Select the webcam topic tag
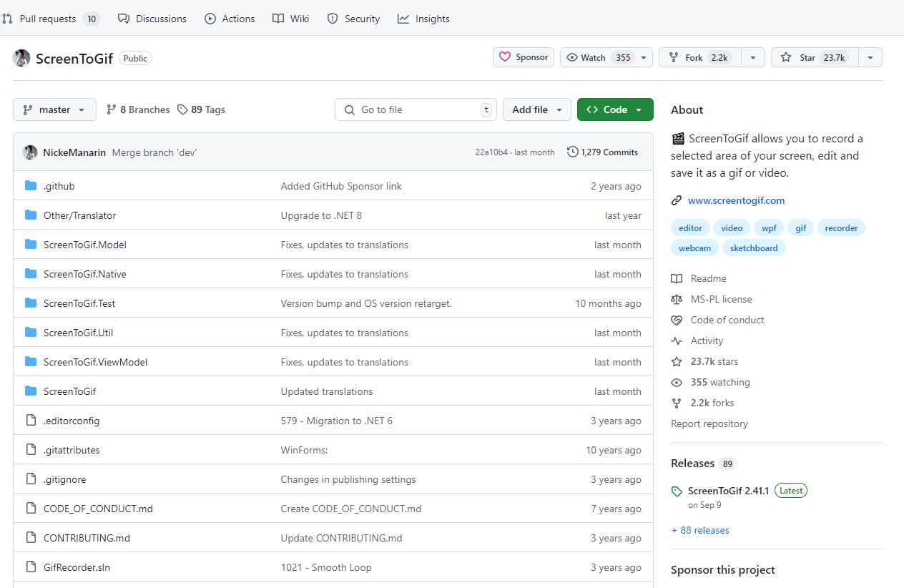The width and height of the screenshot is (904, 588). coord(694,248)
